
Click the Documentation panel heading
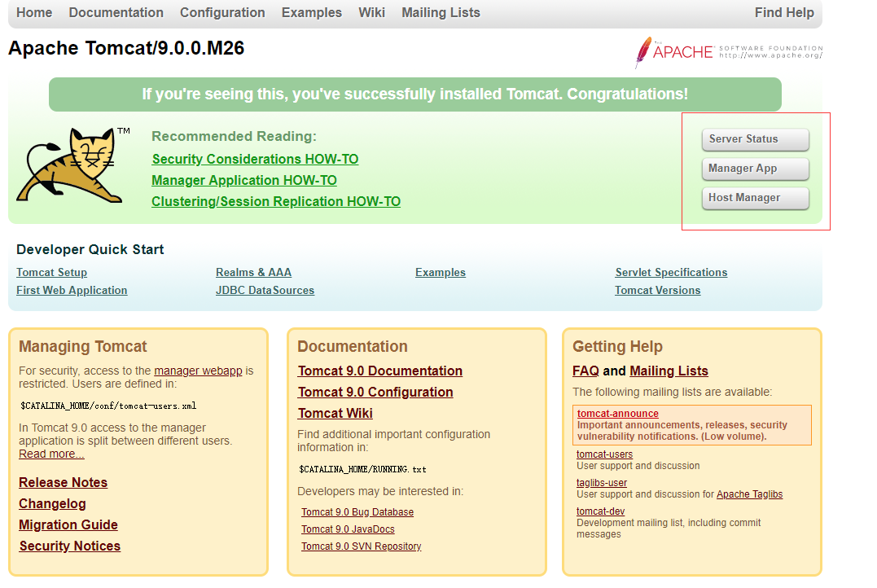pos(353,346)
